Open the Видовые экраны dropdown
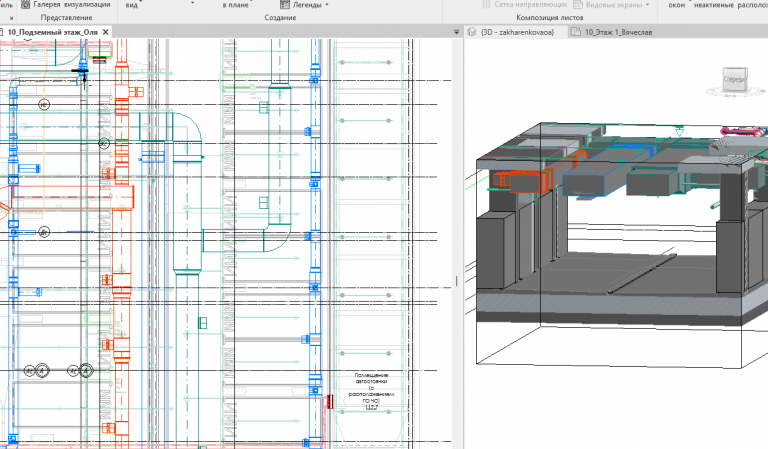 648,5
